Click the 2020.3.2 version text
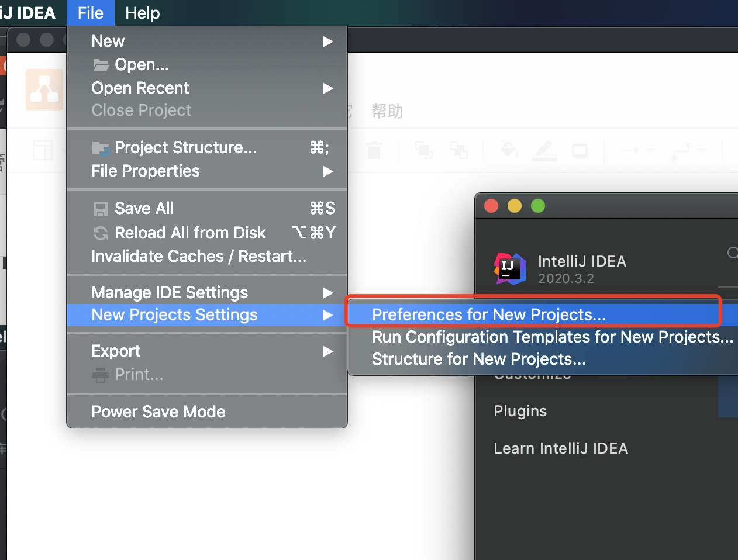Screen dimensions: 738x560 (x=566, y=278)
